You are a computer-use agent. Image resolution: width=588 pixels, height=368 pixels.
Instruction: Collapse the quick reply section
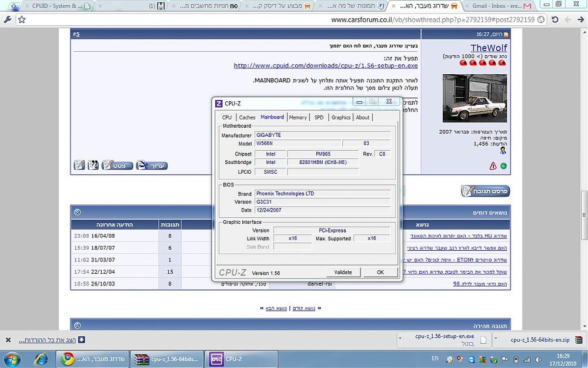click(x=77, y=325)
